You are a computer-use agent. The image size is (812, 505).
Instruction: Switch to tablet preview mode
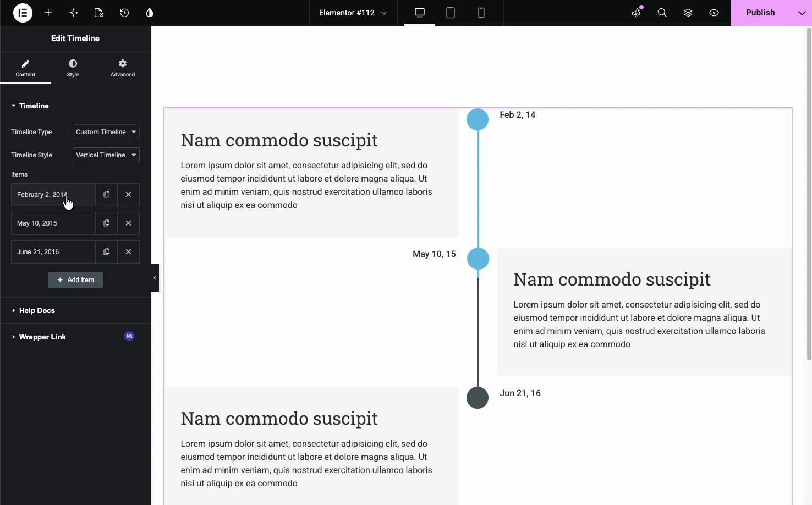point(451,13)
